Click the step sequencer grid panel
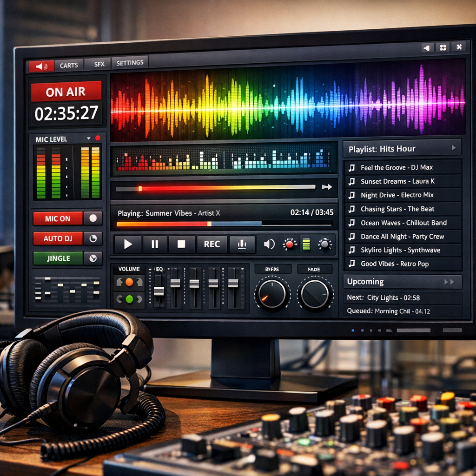This screenshot has width=476, height=476. tap(67, 290)
